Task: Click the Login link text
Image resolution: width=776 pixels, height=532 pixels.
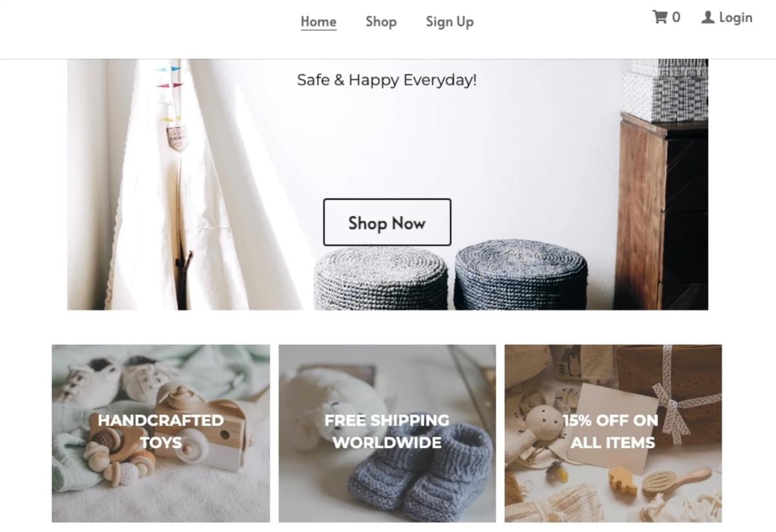Action: [736, 17]
